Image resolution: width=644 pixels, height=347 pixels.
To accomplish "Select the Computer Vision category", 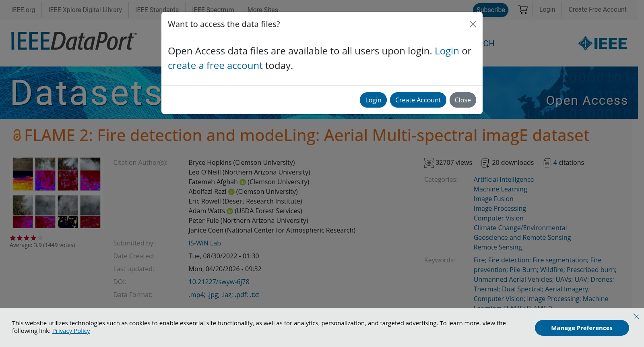I will coord(499,218).
